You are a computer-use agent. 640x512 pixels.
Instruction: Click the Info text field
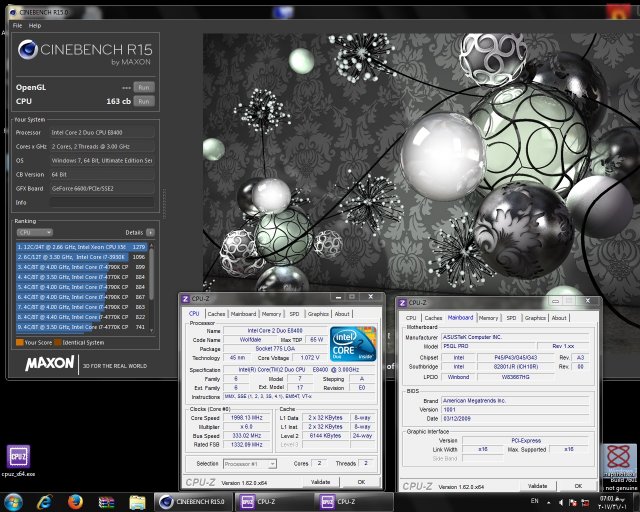pos(103,202)
